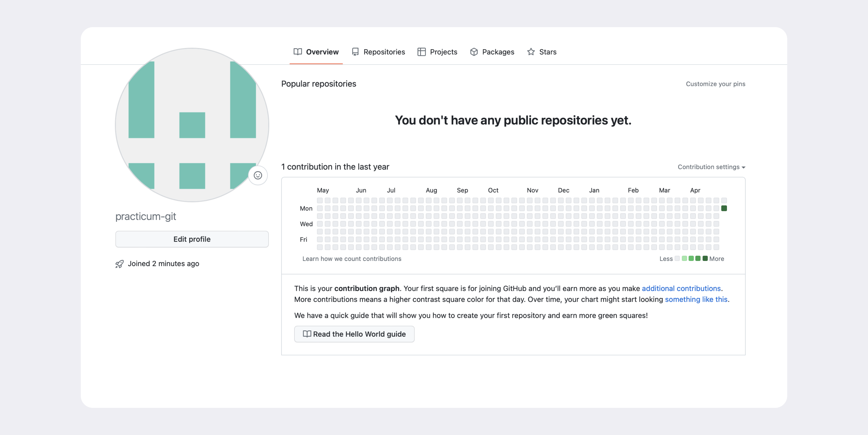Screen dimensions: 868x435
Task: Click the May month label
Action: pos(323,190)
